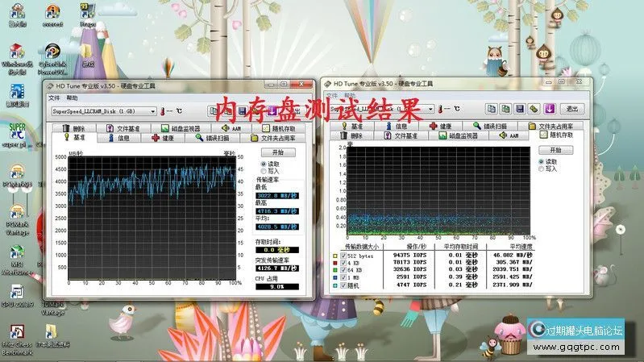Click 开始 button in random access window
The height and width of the screenshot is (362, 644).
(555, 150)
